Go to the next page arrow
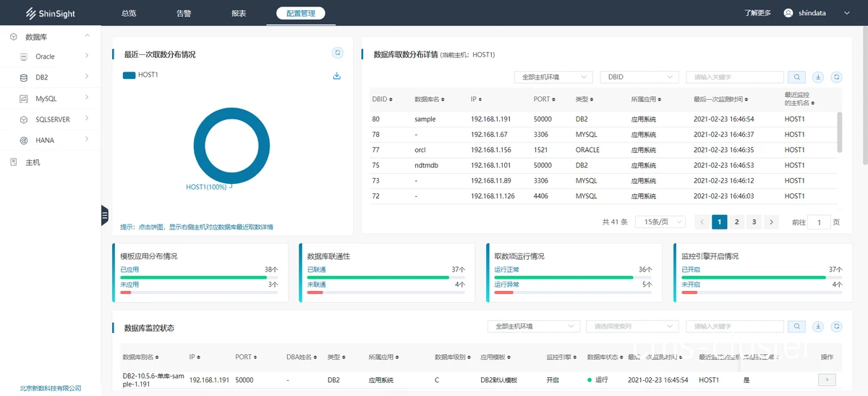The image size is (868, 396). 772,222
